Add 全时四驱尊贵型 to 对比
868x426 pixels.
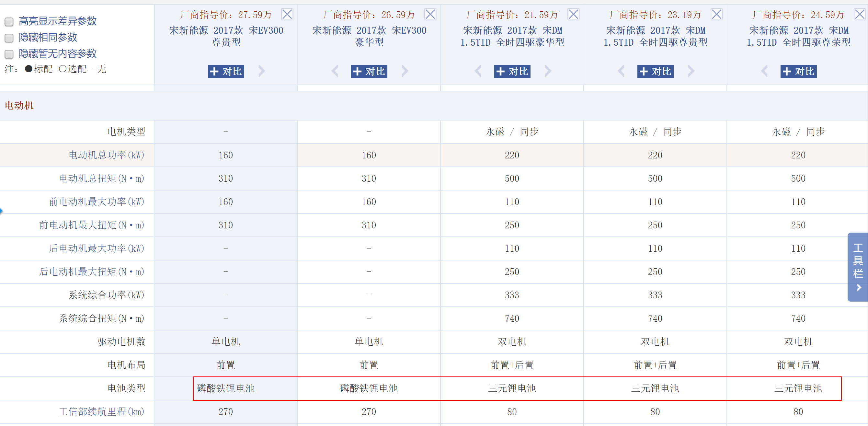click(x=656, y=72)
